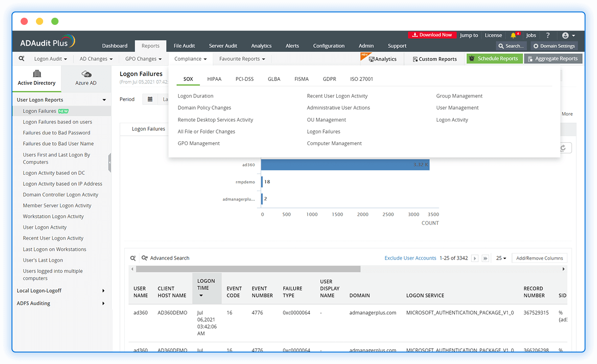
Task: Open Advanced Search
Action: pyautogui.click(x=165, y=258)
